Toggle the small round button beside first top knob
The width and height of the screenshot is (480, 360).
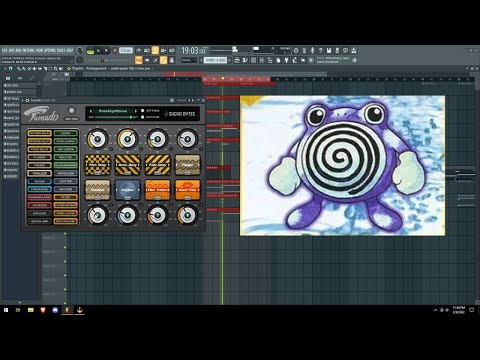tap(111, 149)
